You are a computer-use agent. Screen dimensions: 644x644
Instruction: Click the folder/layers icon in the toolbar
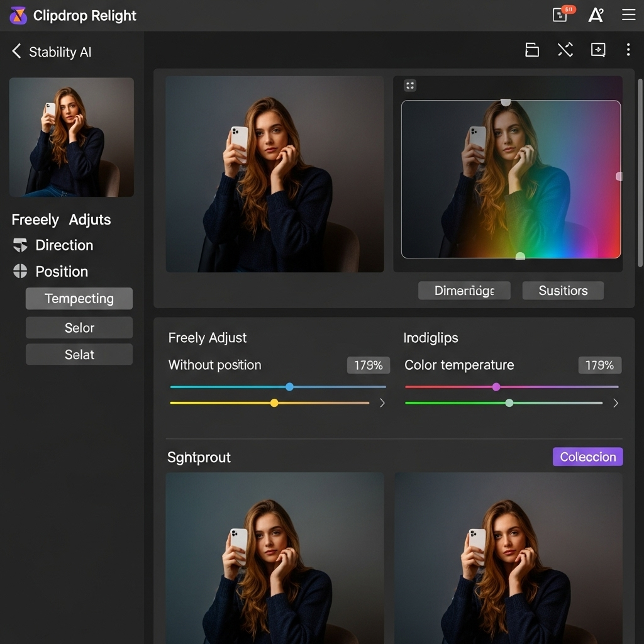tap(532, 50)
